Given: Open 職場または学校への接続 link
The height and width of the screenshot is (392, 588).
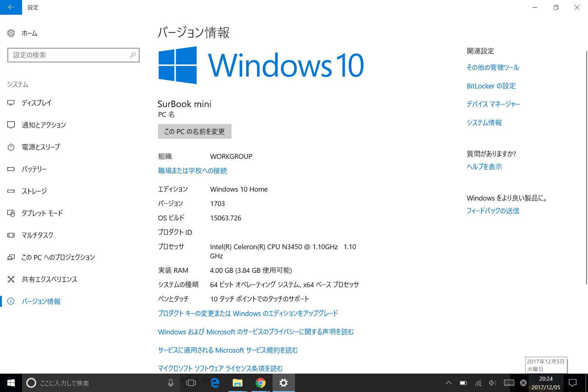Looking at the screenshot, I should point(193,170).
